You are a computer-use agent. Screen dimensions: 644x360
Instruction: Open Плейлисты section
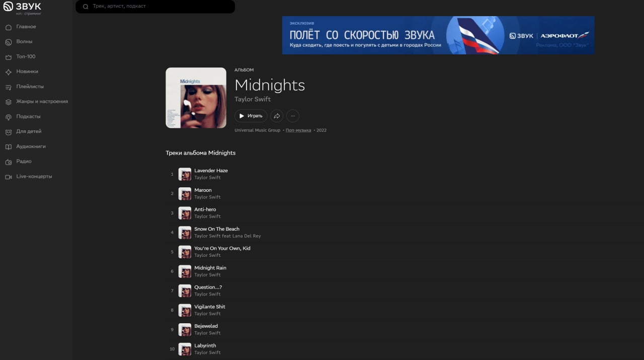pos(30,87)
